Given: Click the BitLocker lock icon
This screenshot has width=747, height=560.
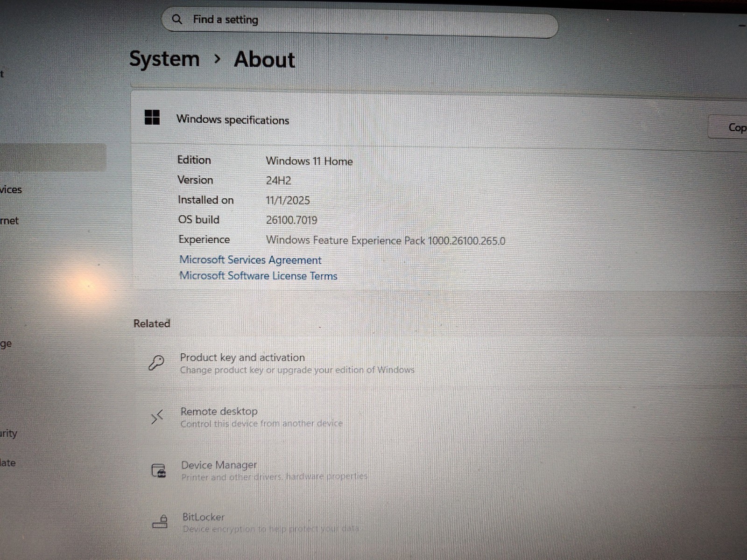Looking at the screenshot, I should [160, 521].
